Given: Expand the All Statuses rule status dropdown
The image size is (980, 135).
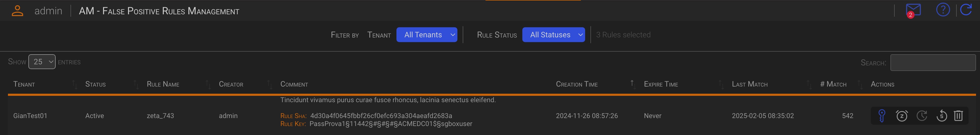Looking at the screenshot, I should coord(553,35).
